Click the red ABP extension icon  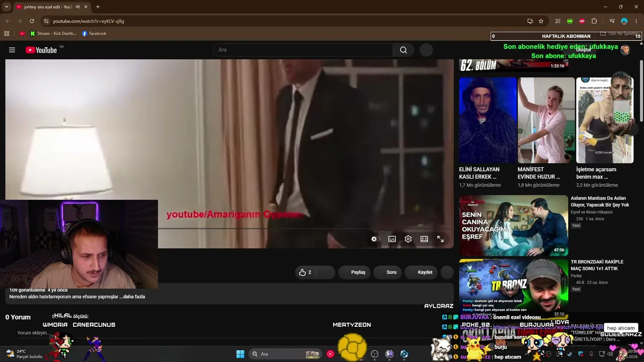click(582, 21)
